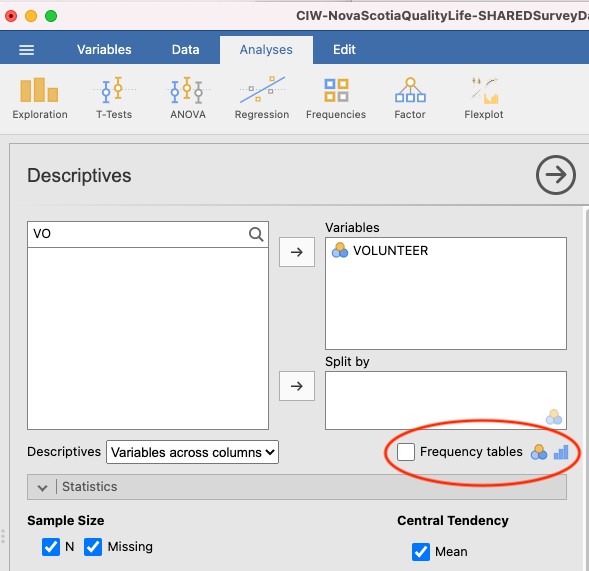Open the Factor analyses menu
The image size is (589, 571).
pyautogui.click(x=410, y=98)
